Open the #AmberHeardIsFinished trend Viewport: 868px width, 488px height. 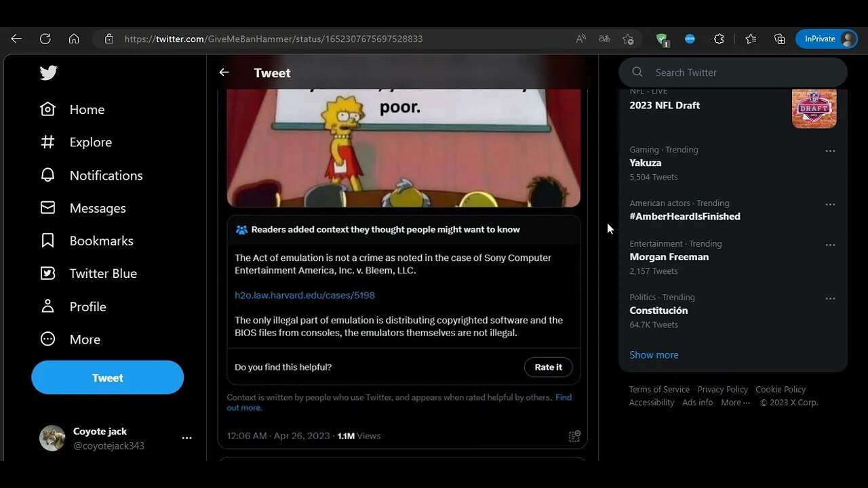(685, 216)
